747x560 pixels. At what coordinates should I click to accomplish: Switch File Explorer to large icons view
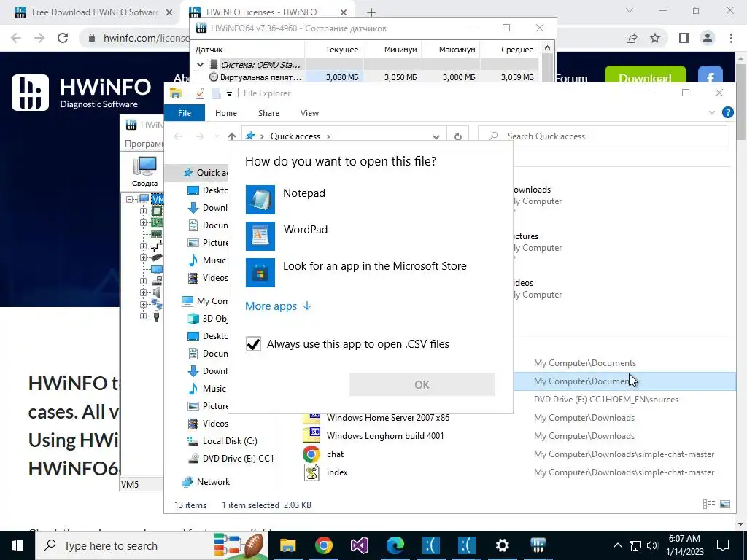725,505
